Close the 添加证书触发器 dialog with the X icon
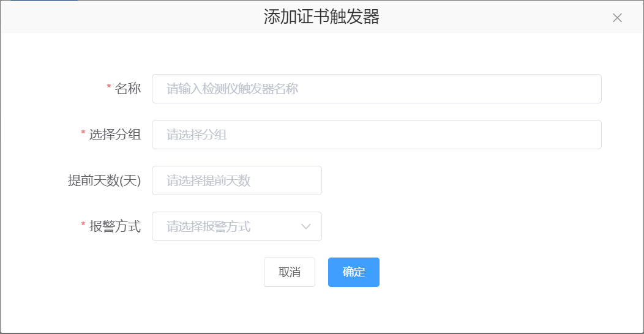This screenshot has height=334, width=644. (617, 18)
